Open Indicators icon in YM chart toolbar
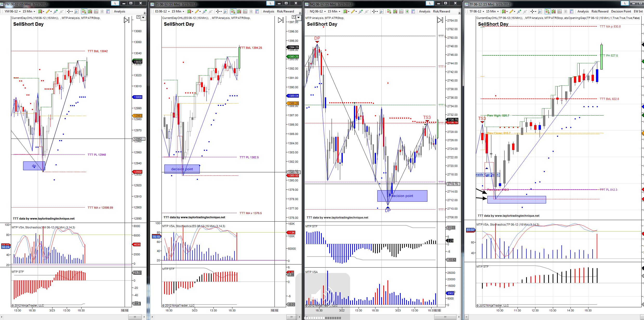 click(x=96, y=11)
